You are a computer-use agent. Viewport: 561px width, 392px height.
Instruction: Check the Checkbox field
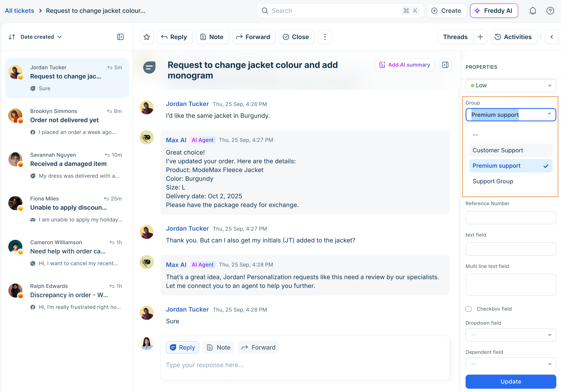pos(468,309)
